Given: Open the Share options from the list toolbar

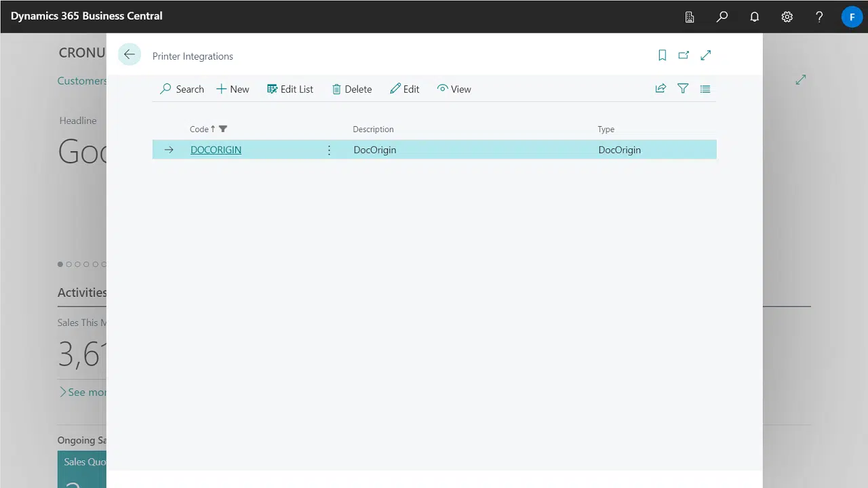Looking at the screenshot, I should click(x=660, y=89).
